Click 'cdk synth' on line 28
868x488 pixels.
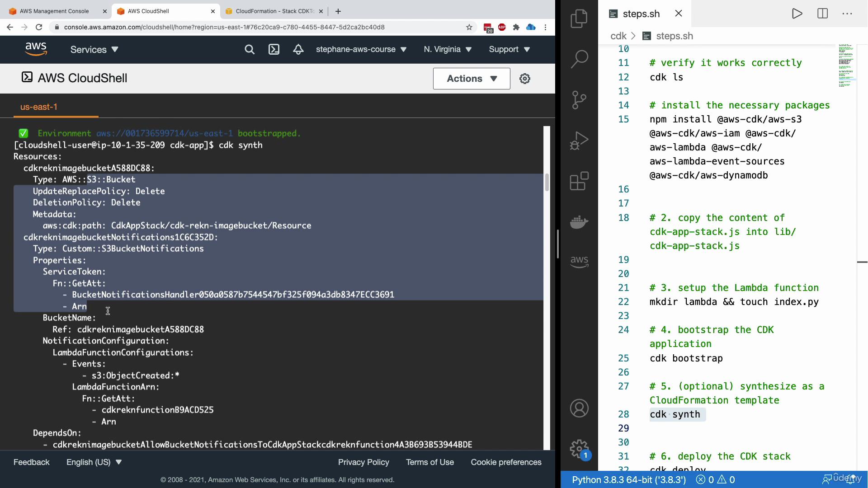(675, 414)
